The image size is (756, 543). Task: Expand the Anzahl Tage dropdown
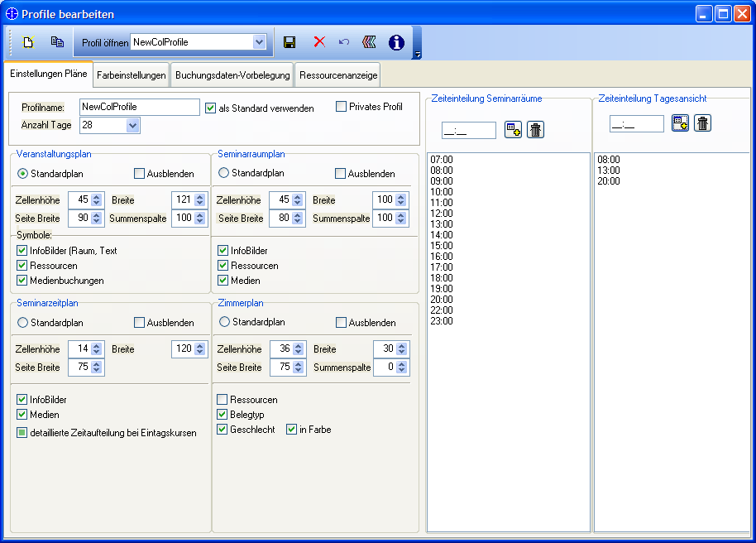pyautogui.click(x=132, y=126)
